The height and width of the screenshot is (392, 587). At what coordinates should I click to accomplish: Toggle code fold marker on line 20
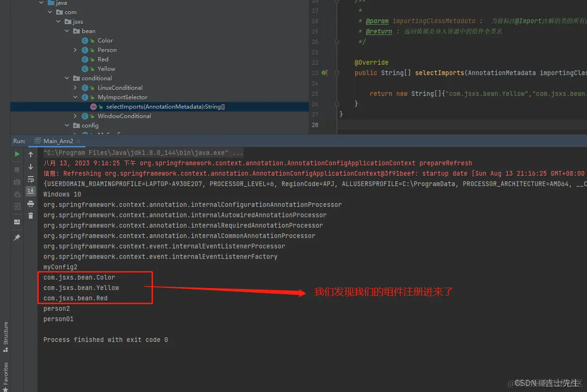pyautogui.click(x=337, y=42)
